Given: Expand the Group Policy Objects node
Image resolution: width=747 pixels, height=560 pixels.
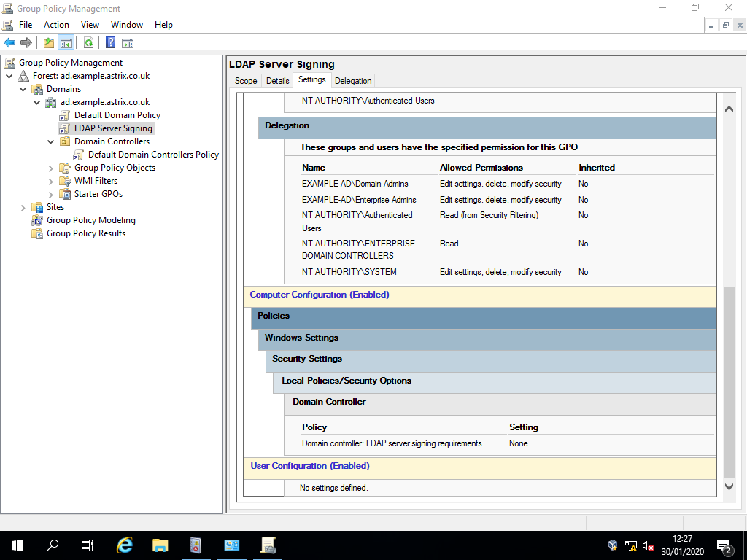Looking at the screenshot, I should click(x=50, y=167).
